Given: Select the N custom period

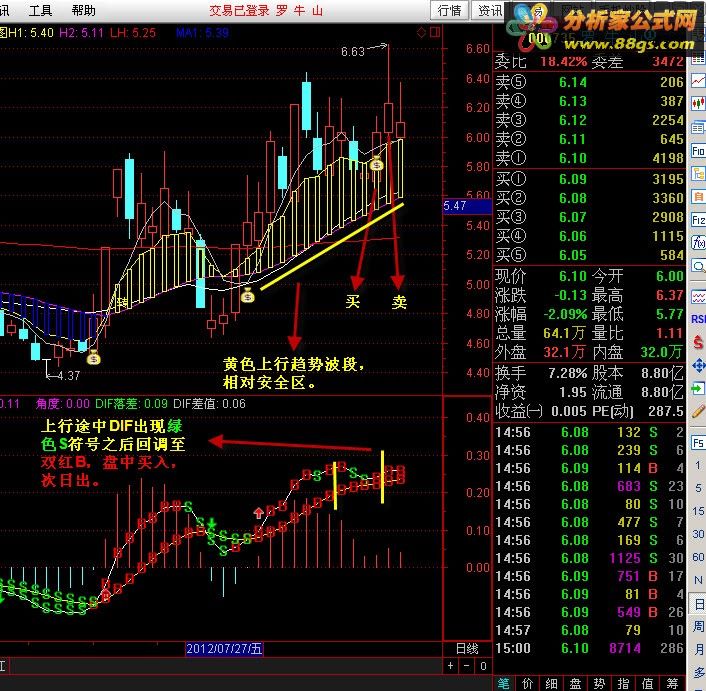Looking at the screenshot, I should [x=698, y=580].
